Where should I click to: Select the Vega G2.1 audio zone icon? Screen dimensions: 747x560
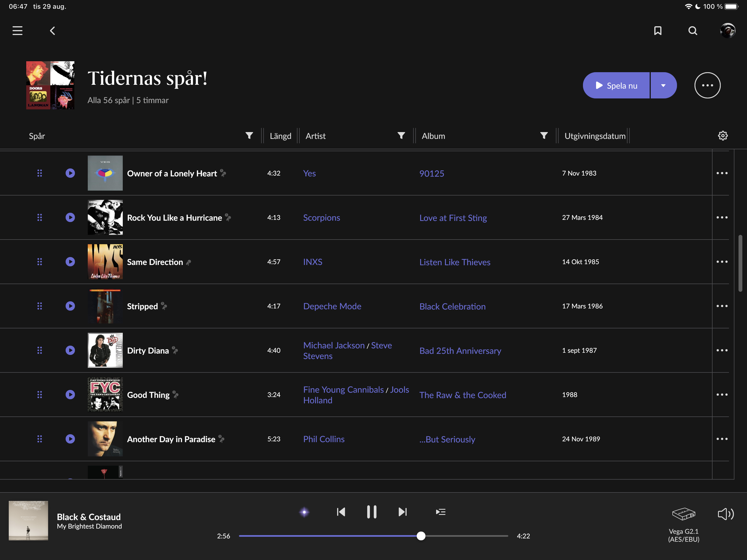click(684, 514)
